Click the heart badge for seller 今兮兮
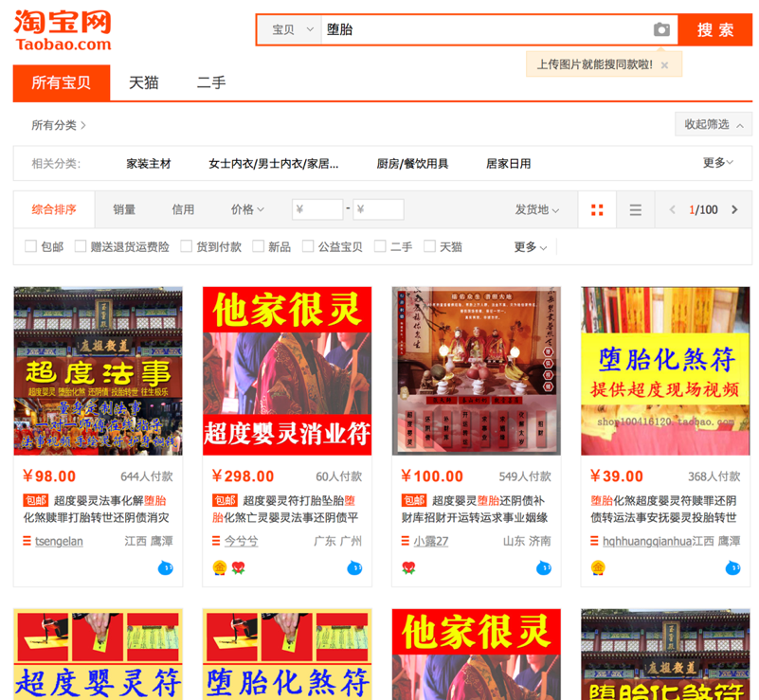This screenshot has width=759, height=700. (x=238, y=567)
